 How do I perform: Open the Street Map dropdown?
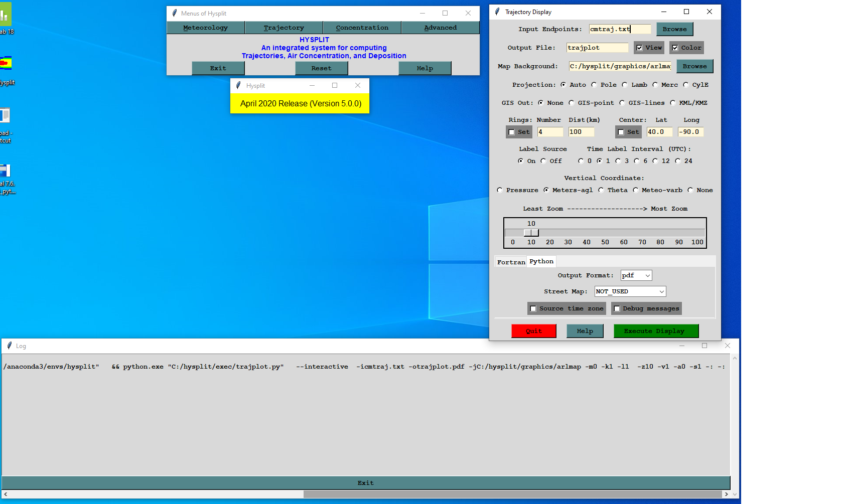[630, 291]
